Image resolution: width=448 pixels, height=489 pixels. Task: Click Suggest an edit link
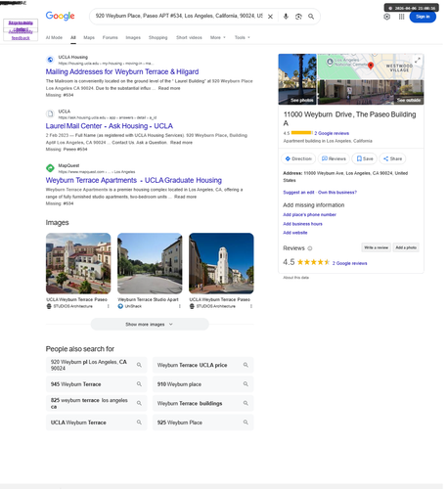[298, 193]
